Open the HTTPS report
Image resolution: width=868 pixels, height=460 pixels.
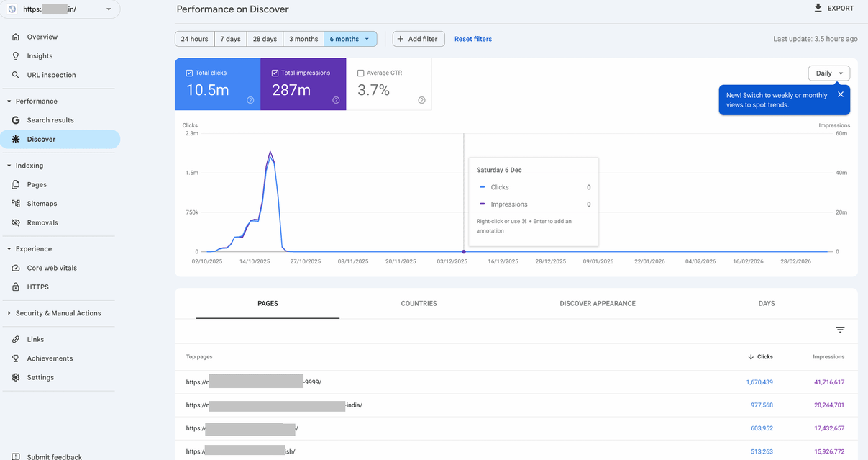pos(17,287)
